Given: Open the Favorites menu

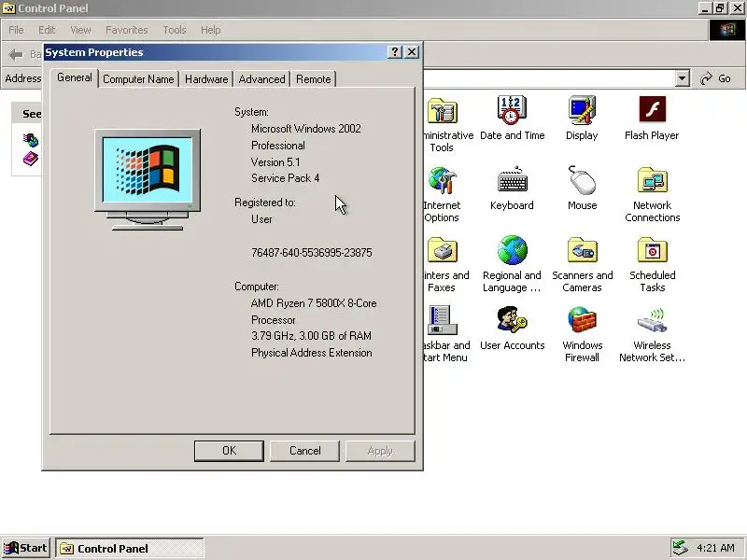Looking at the screenshot, I should pos(127,30).
